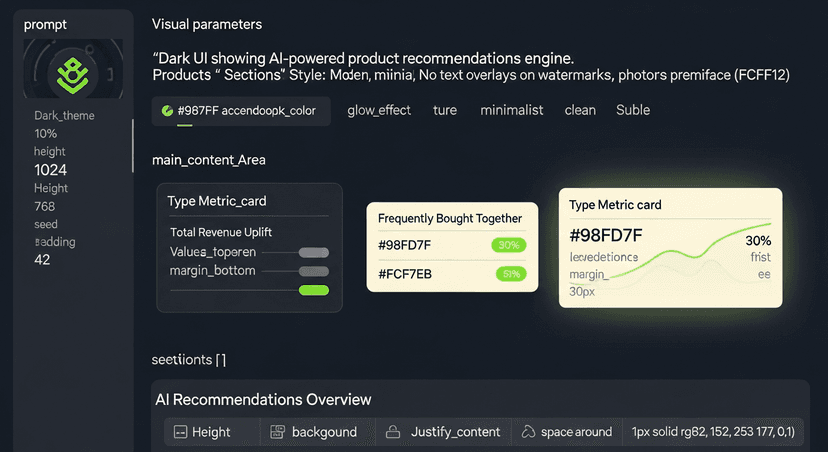Click the green accent color chip icon
This screenshot has height=452, width=828.
(x=167, y=111)
